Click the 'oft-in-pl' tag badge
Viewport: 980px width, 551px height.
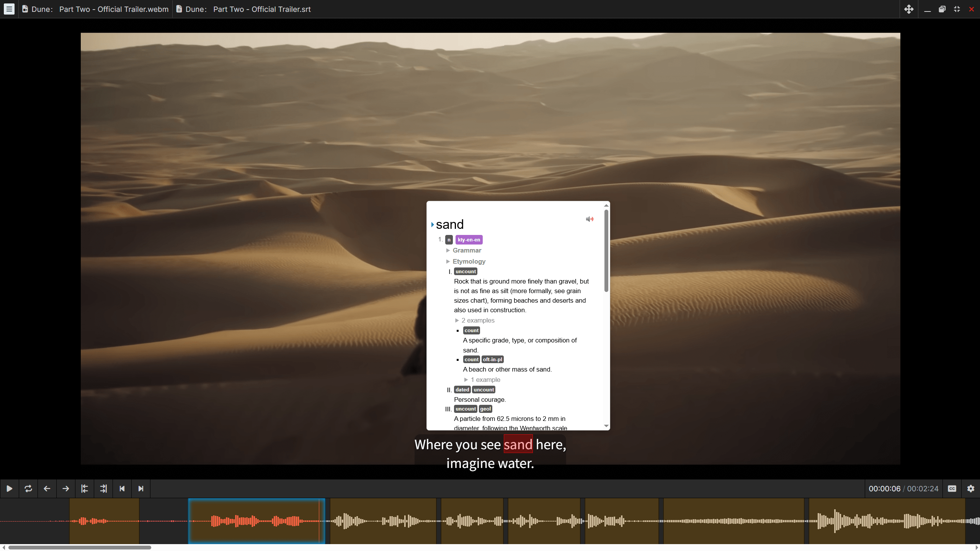click(492, 359)
